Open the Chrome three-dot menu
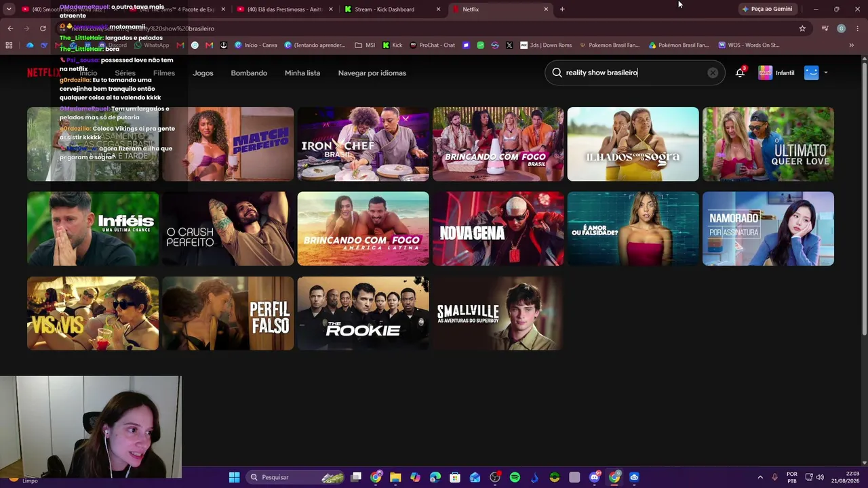This screenshot has width=868, height=488. pos(858,28)
